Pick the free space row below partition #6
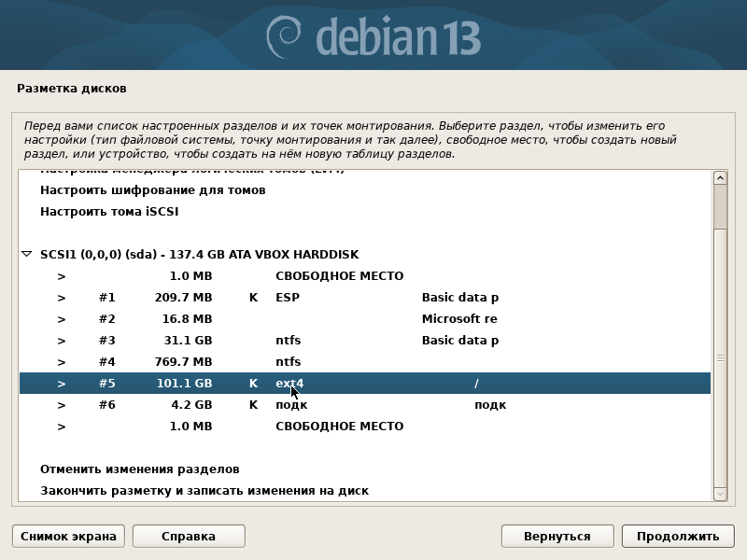747x560 pixels. click(365, 427)
